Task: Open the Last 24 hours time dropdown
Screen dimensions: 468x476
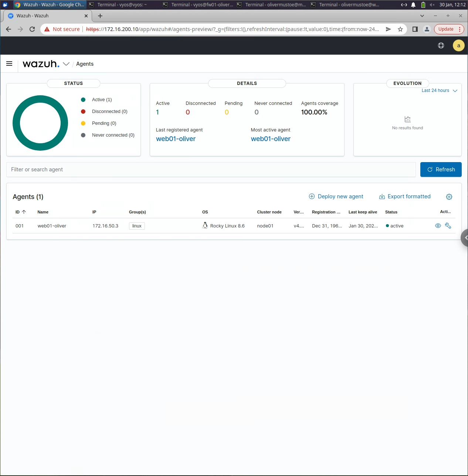Action: coord(440,90)
